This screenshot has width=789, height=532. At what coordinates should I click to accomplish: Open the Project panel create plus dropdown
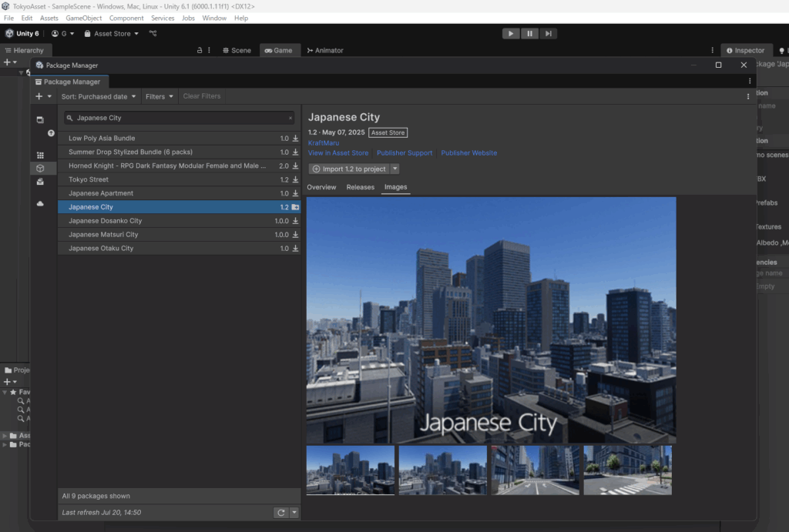10,382
